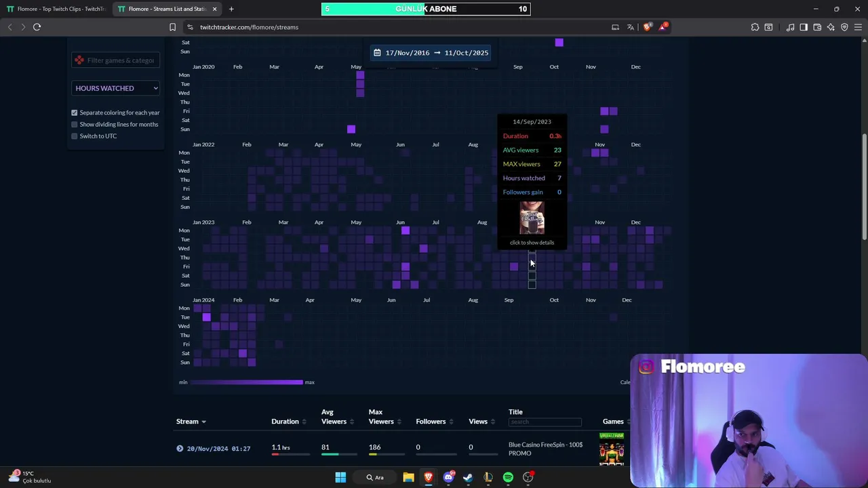Open the site settings icon before the URL
This screenshot has height=488, width=868.
pos(190,27)
